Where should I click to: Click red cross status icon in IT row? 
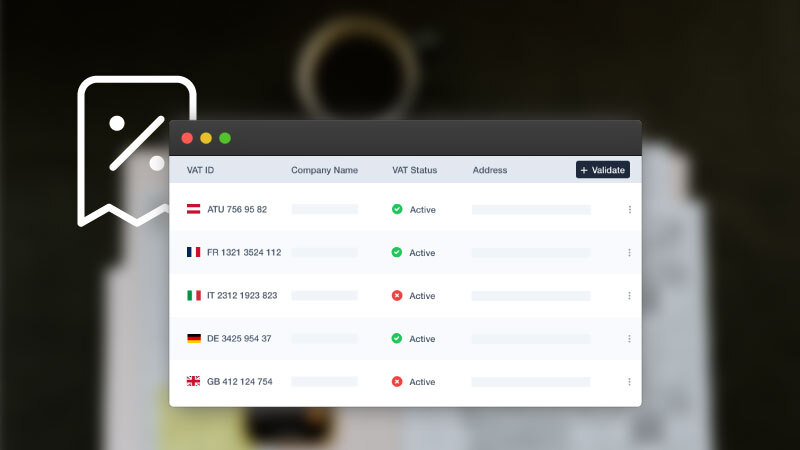pos(396,295)
